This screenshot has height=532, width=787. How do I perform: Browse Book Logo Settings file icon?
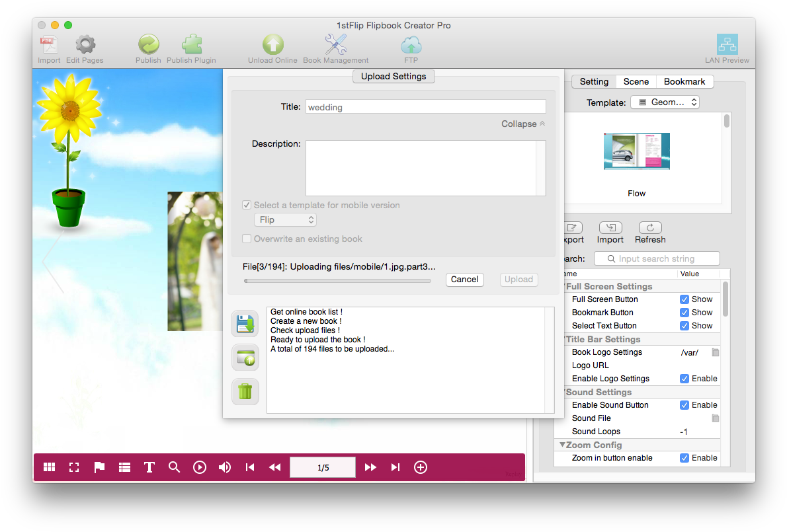(x=716, y=352)
